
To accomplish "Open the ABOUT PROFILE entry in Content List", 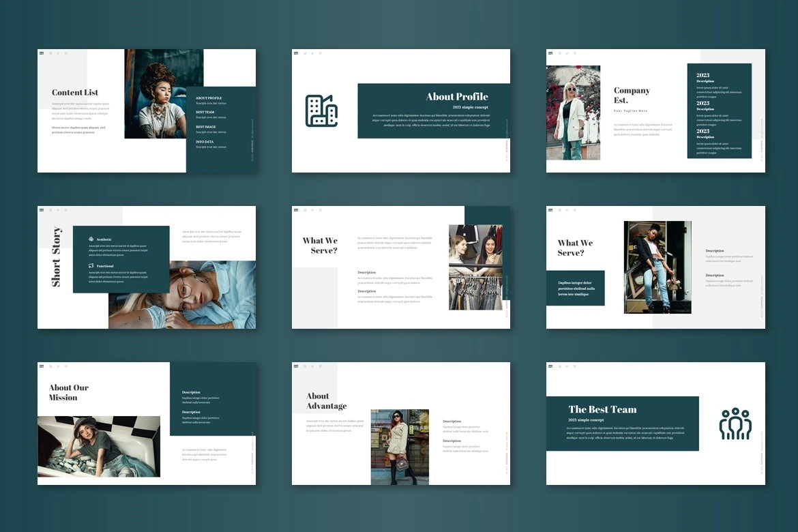I will coord(209,98).
